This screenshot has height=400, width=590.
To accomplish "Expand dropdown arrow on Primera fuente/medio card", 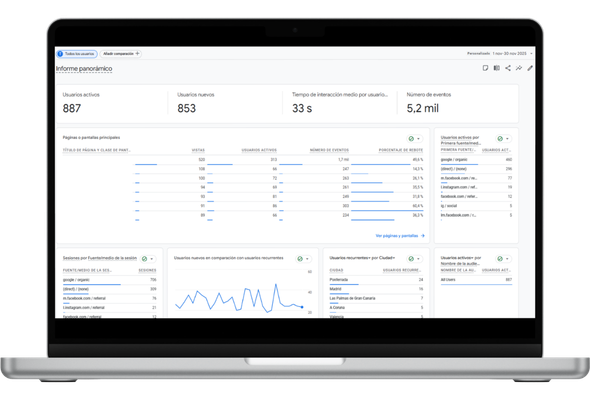I will click(507, 138).
